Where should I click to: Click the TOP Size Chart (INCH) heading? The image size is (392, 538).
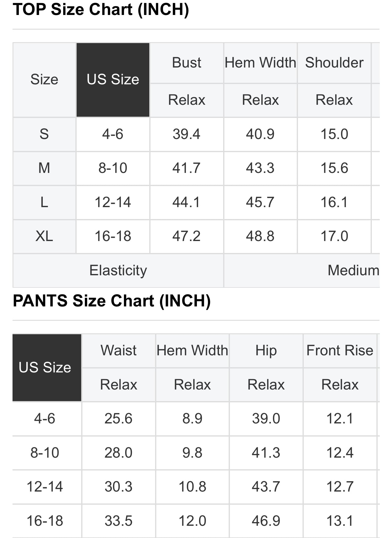[101, 9]
